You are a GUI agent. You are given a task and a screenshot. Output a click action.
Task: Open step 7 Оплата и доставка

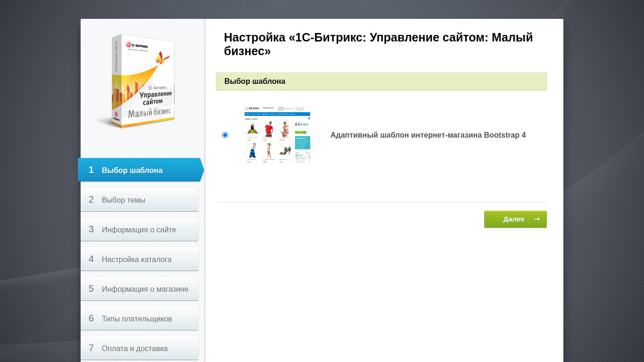click(x=140, y=348)
